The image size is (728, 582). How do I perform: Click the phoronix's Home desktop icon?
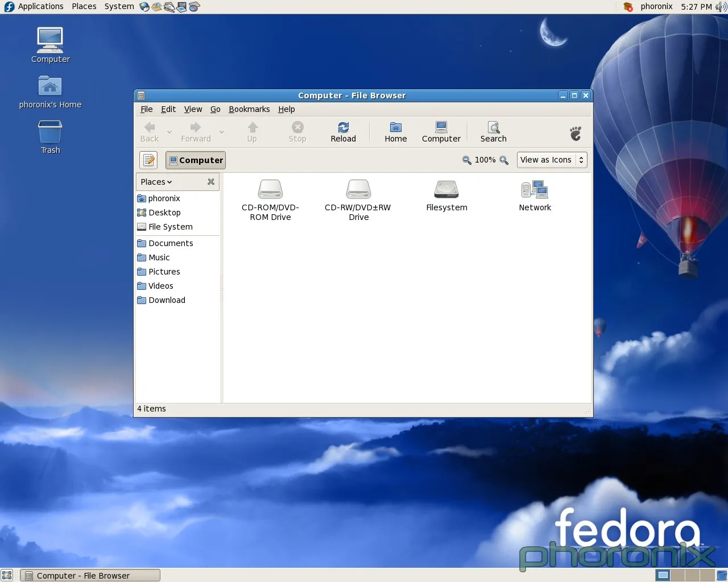click(x=50, y=92)
